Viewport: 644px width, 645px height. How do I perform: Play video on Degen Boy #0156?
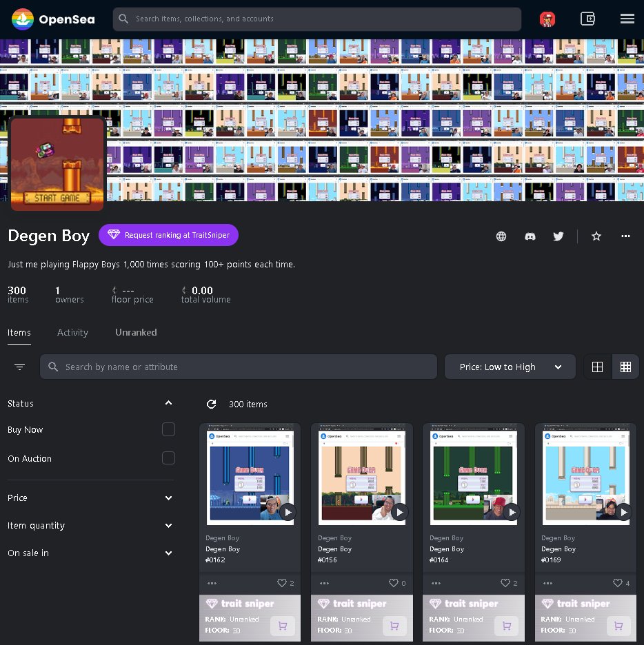pos(399,512)
